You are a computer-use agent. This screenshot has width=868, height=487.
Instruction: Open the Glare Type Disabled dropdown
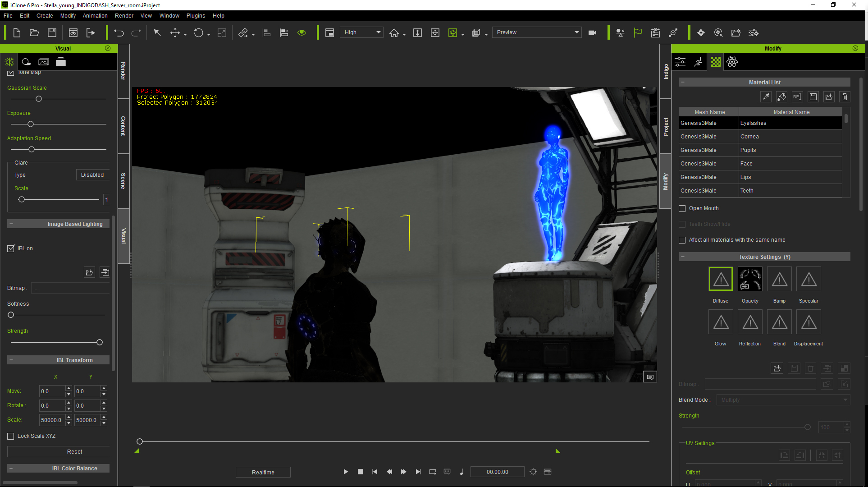[x=92, y=175]
